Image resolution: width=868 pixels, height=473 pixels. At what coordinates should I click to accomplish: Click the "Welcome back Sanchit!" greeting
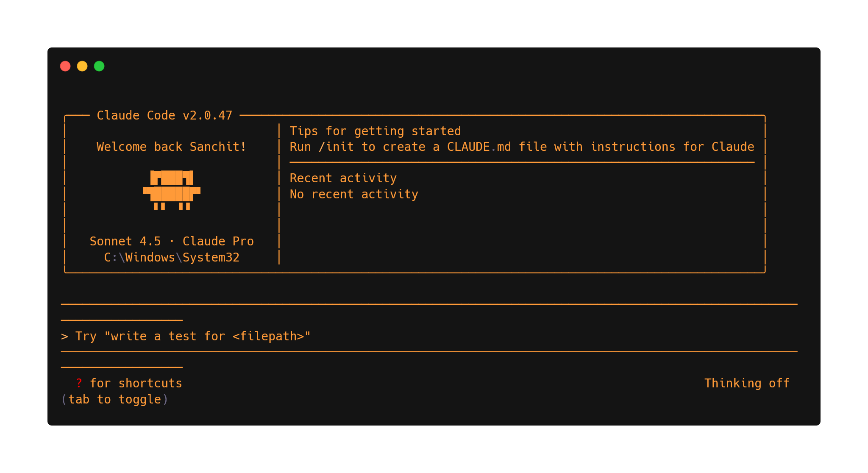click(x=171, y=147)
